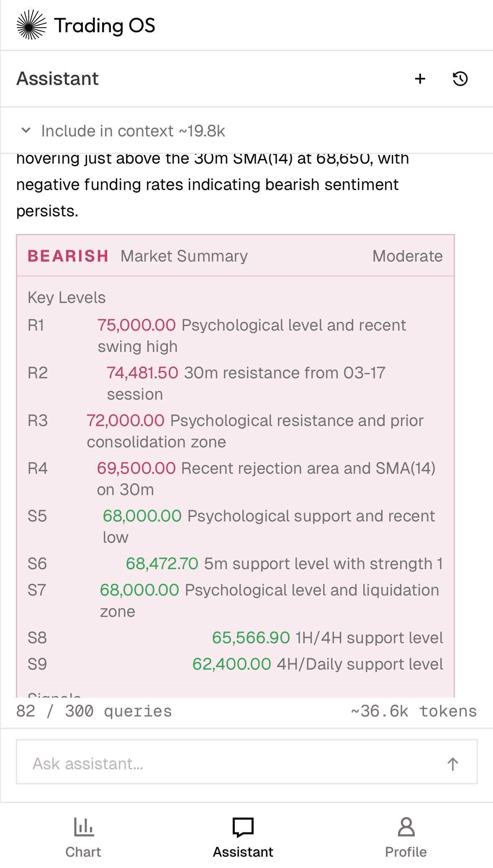Open the Chart bar graph icon
Viewport: 493px width, 868px height.
(x=83, y=827)
